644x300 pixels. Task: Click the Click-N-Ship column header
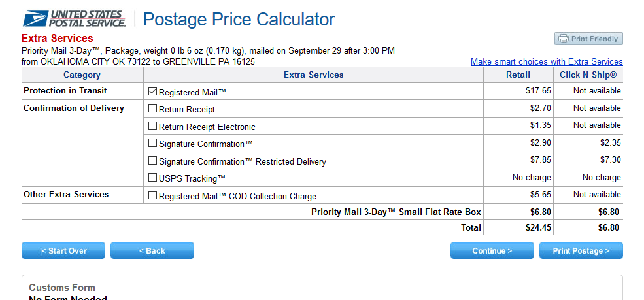(588, 75)
